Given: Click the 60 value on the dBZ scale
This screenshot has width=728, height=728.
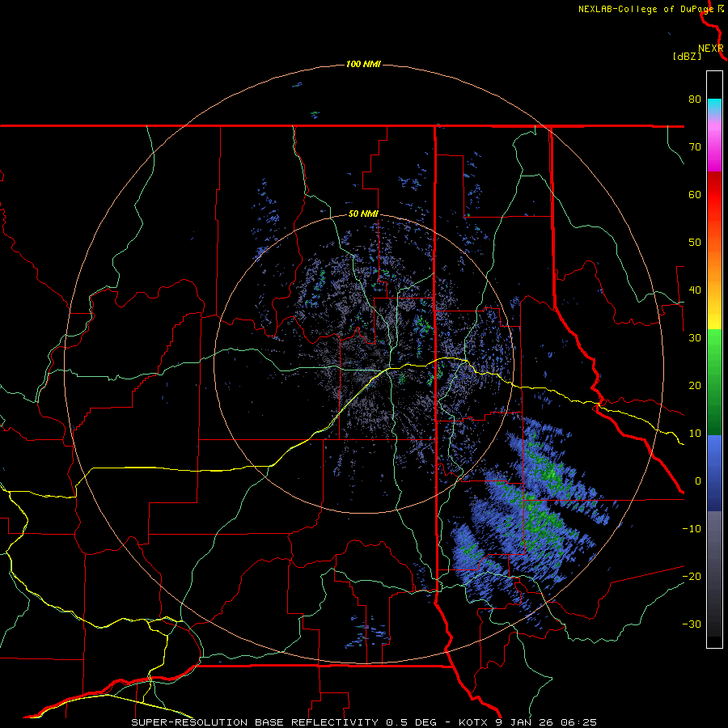Looking at the screenshot, I should pyautogui.click(x=695, y=194).
